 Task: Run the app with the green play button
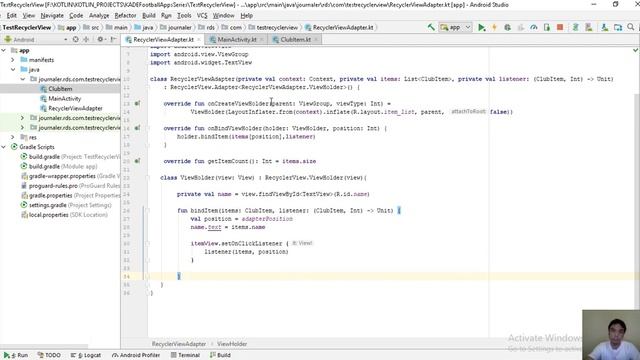(482, 27)
